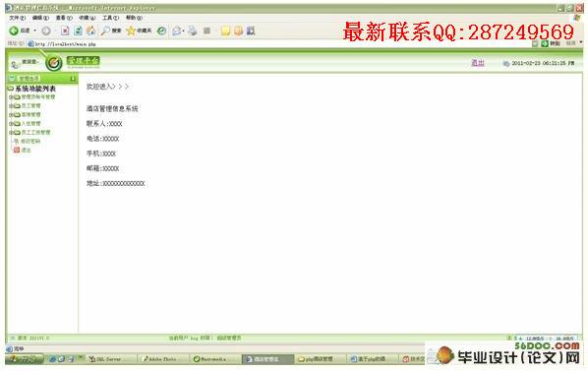The image size is (588, 371).
Task: Click the 联系人:XXXX line
Action: pos(104,124)
